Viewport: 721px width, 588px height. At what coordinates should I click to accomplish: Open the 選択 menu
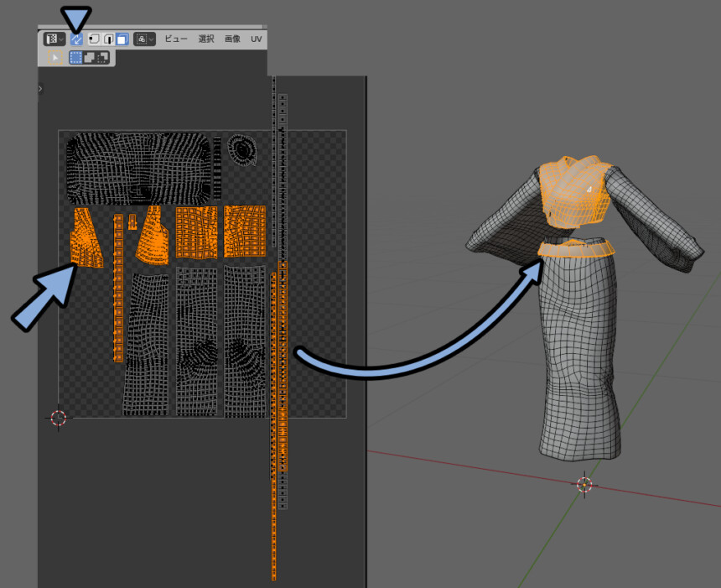[x=206, y=39]
